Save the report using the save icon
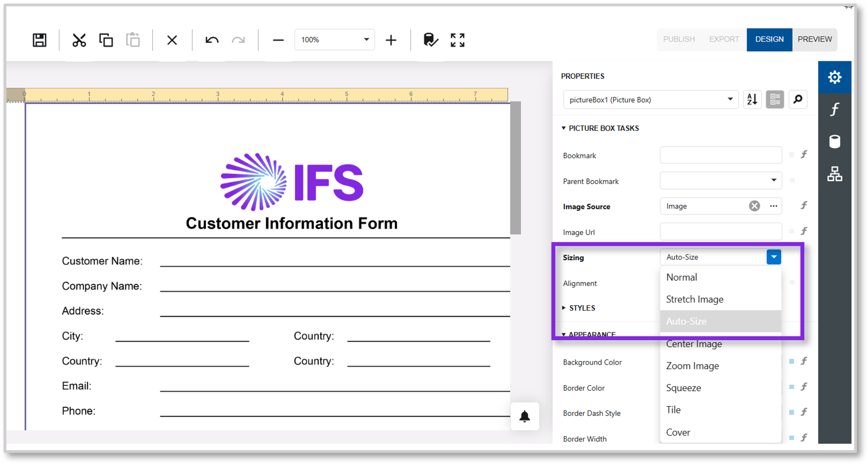Screen dimensions: 868x464 click(39, 40)
